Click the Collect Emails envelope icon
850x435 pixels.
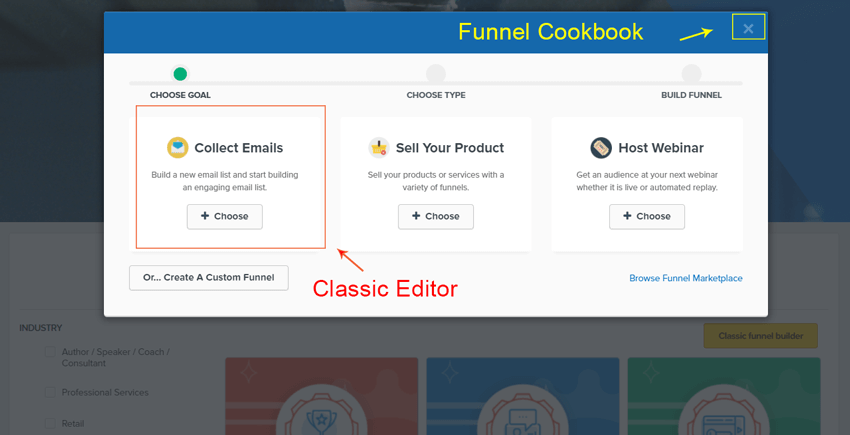click(178, 148)
